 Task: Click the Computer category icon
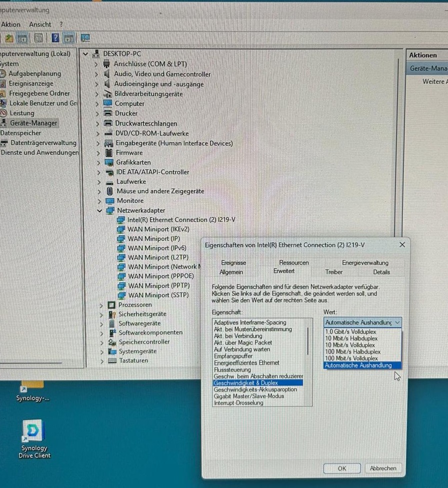107,103
